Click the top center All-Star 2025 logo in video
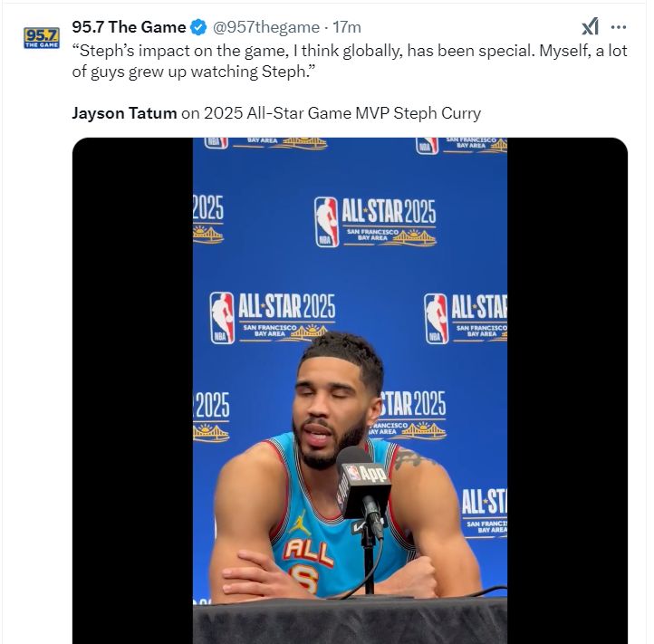 pos(375,222)
